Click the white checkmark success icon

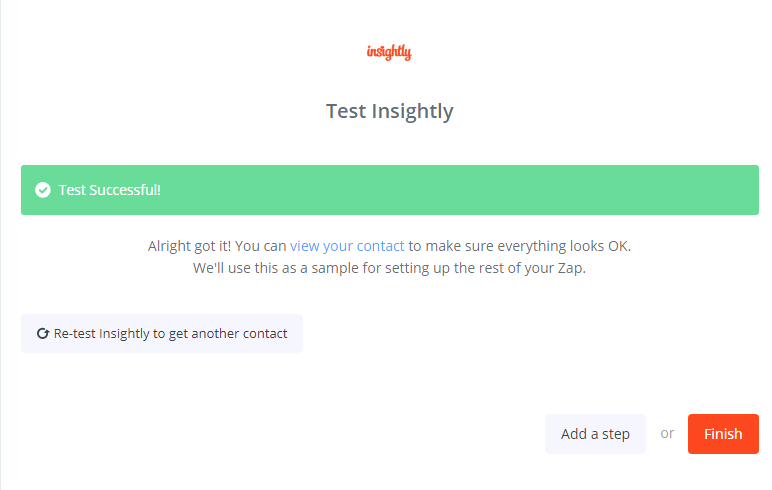click(x=43, y=190)
